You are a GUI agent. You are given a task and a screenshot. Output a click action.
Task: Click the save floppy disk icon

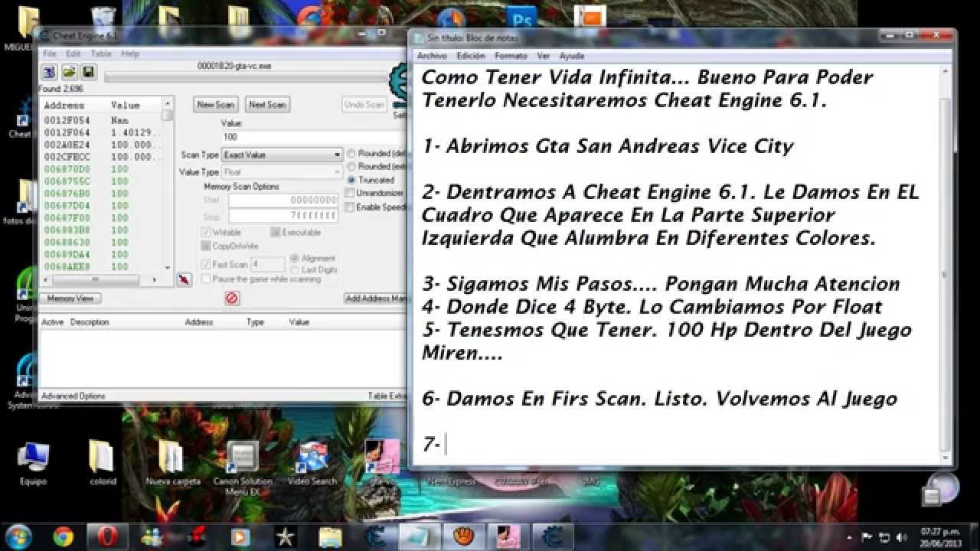point(89,72)
